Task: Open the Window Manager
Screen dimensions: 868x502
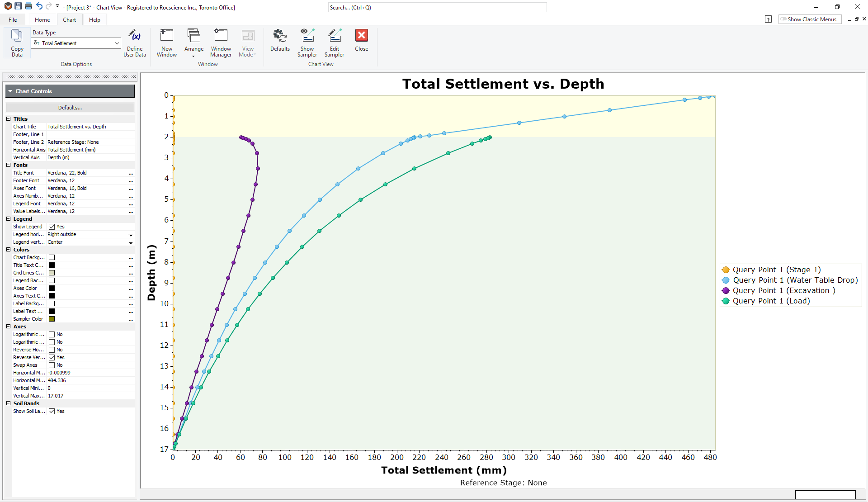Action: (221, 43)
